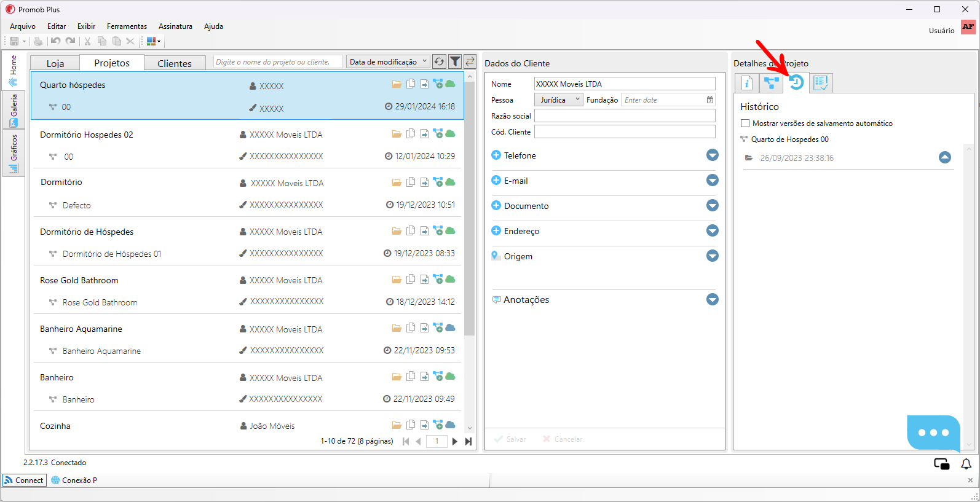Open folder of Dormitório Hospedes 02
The width and height of the screenshot is (980, 502).
pyautogui.click(x=397, y=134)
